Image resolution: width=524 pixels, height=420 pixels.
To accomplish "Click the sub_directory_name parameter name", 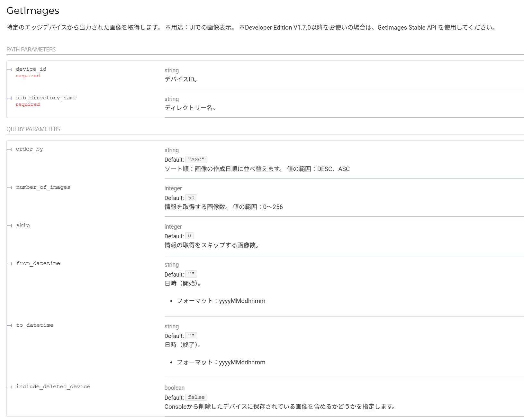I will coord(46,98).
